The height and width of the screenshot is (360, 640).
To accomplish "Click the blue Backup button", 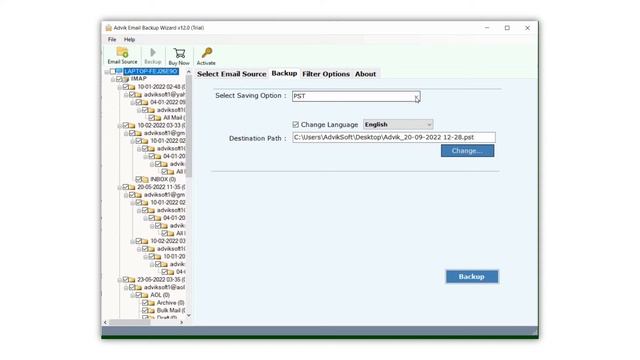I will (472, 276).
